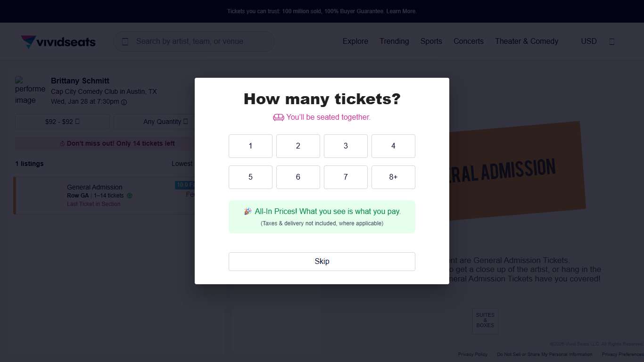Click the event date info icon
The width and height of the screenshot is (644, 362).
pos(124,102)
